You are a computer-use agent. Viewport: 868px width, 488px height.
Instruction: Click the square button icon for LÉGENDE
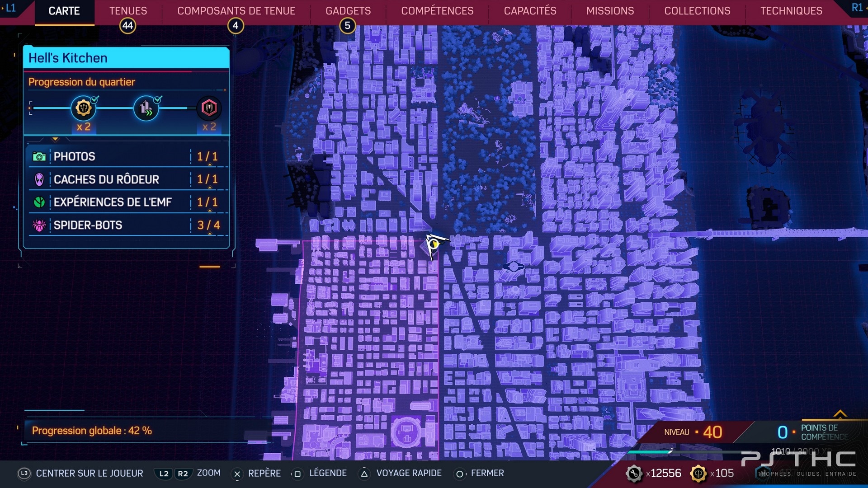pyautogui.click(x=297, y=474)
